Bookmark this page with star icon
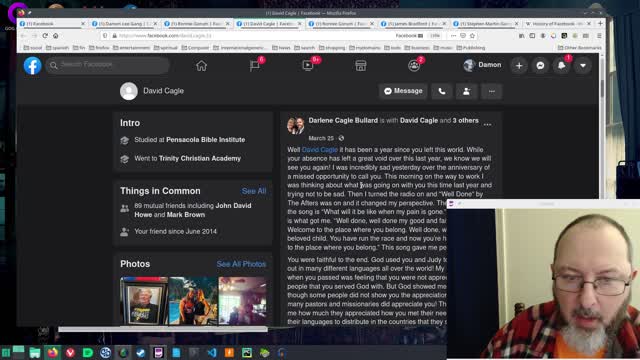 [473, 36]
